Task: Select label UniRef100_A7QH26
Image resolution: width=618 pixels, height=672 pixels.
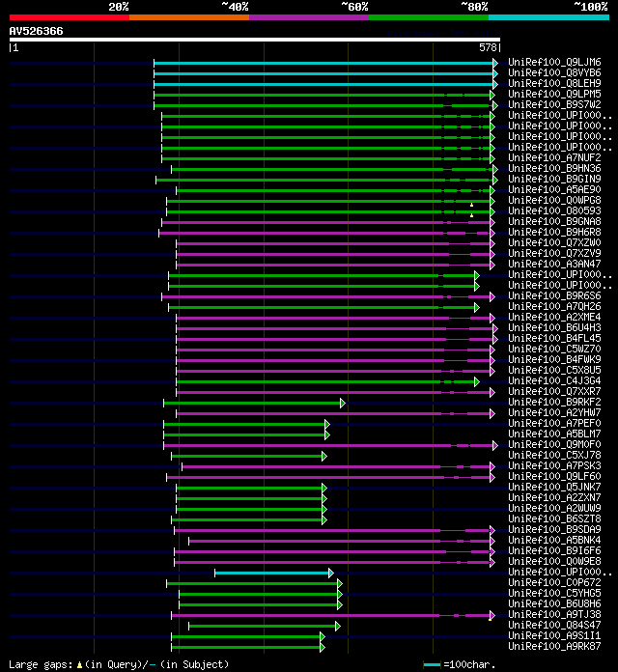Action: point(554,306)
